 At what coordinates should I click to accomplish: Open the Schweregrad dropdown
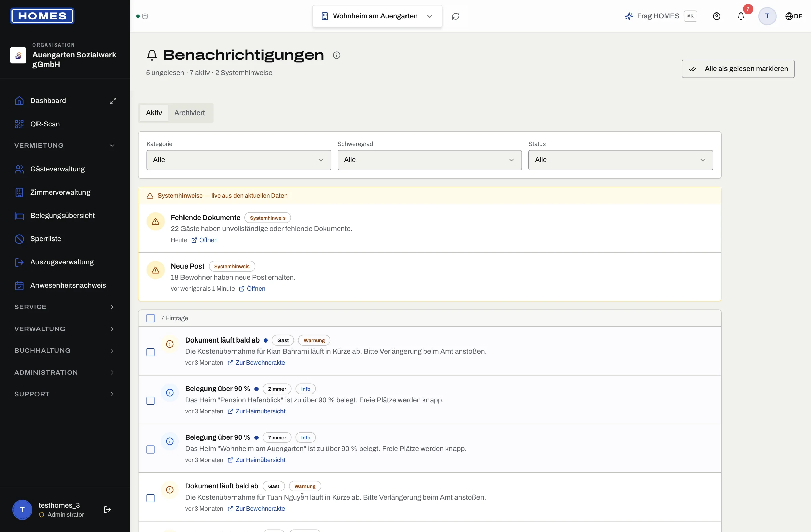click(429, 160)
